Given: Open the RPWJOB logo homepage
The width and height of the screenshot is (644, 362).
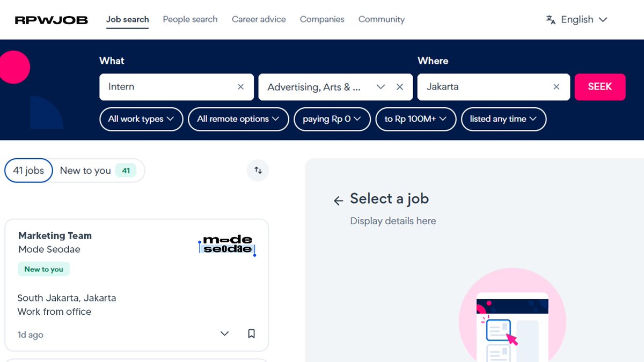Looking at the screenshot, I should coord(52,20).
